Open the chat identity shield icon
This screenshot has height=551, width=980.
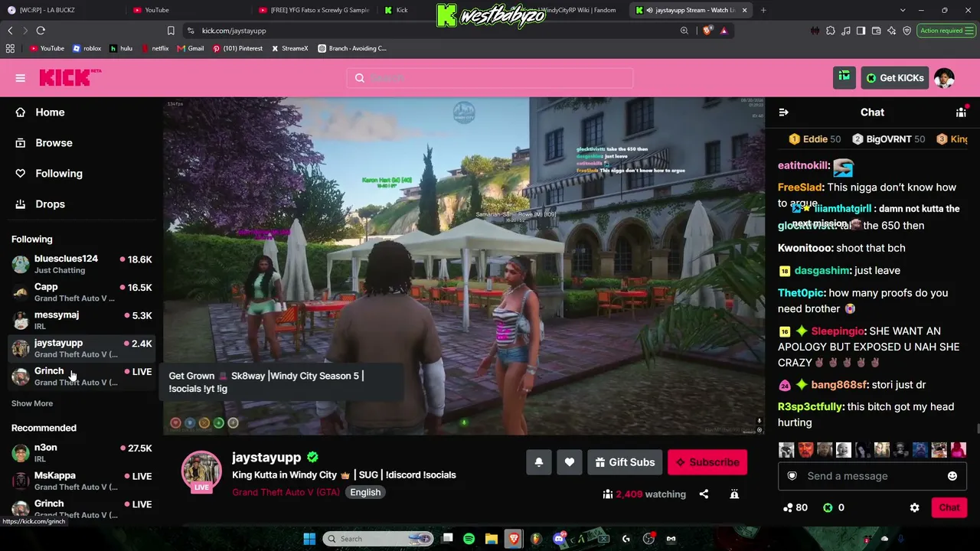click(x=792, y=476)
